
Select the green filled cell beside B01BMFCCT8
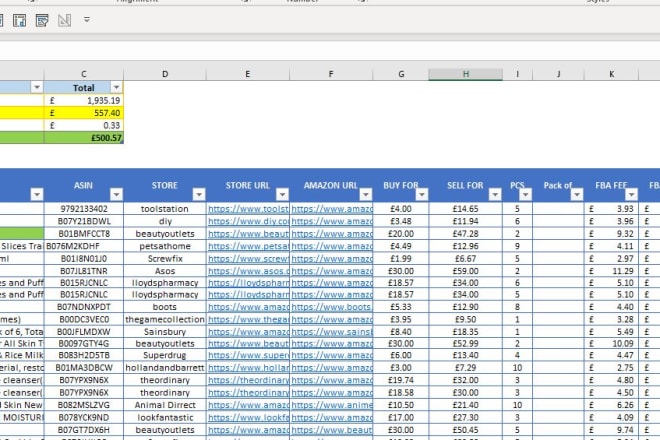(x=21, y=234)
